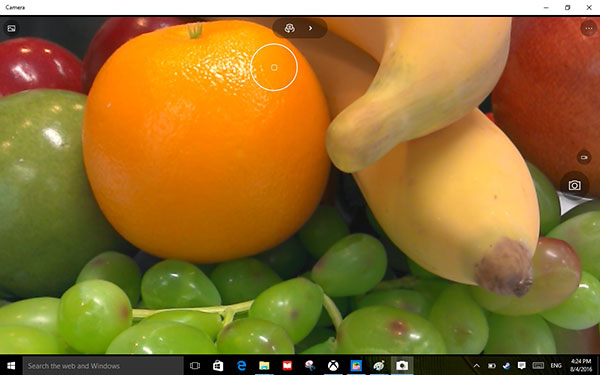Select the Camera app taskbar icon
Image resolution: width=600 pixels, height=375 pixels.
(402, 366)
